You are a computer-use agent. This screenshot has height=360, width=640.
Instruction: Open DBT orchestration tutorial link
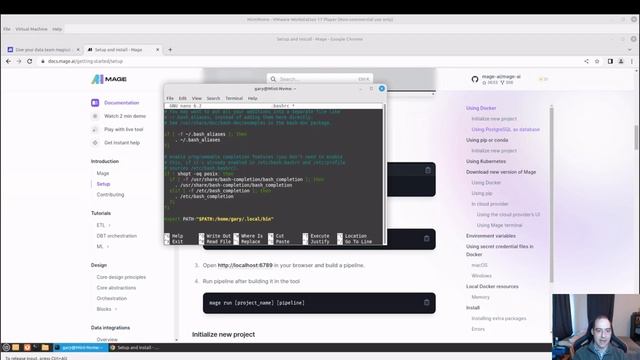coord(116,236)
